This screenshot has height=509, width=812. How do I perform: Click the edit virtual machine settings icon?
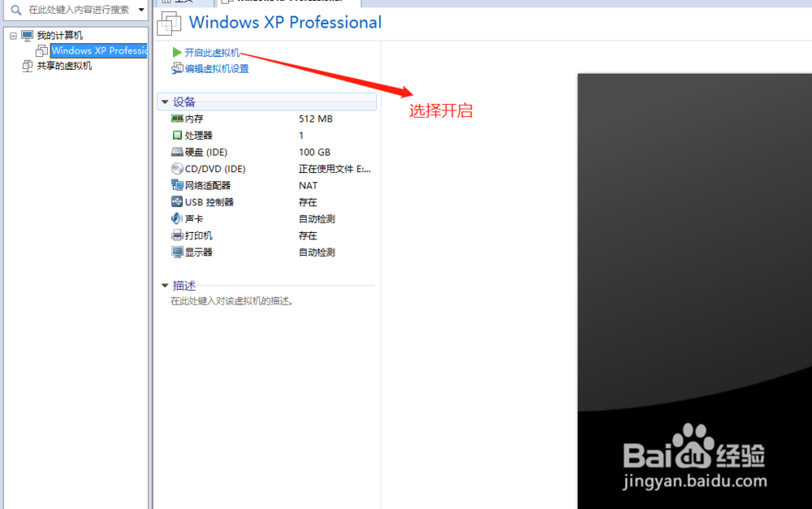tap(177, 68)
